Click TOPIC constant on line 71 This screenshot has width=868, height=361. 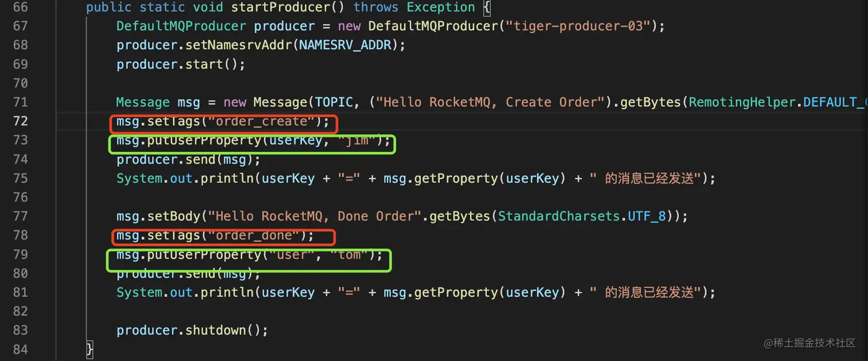tap(334, 102)
